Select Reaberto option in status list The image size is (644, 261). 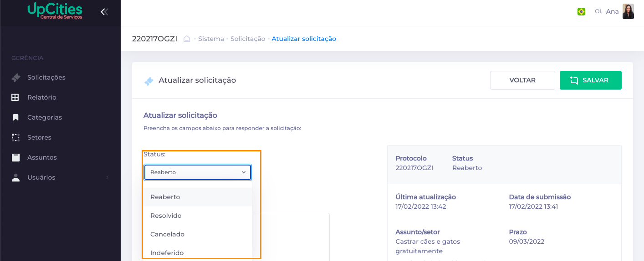point(198,197)
